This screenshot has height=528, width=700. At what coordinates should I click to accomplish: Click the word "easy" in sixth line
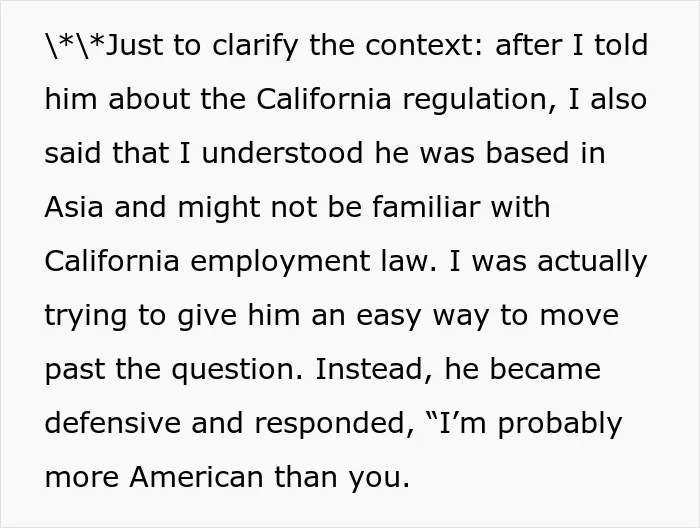pos(388,316)
